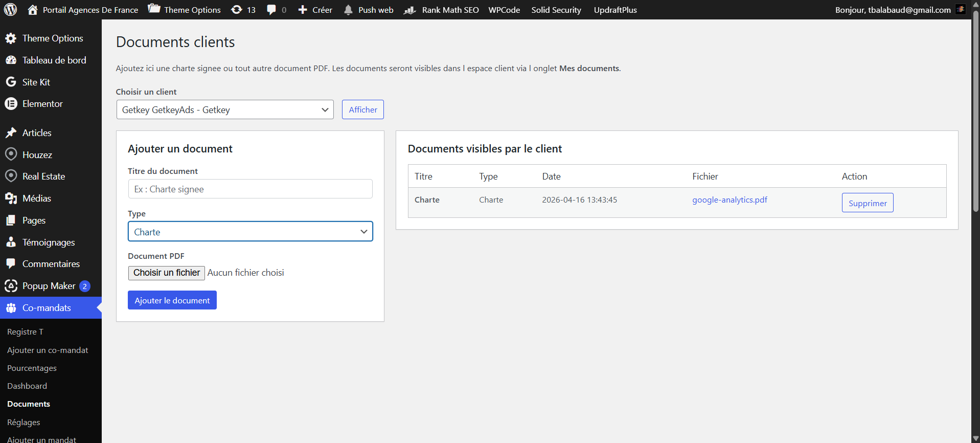980x443 pixels.
Task: Open WPCode menu in admin bar
Action: (x=504, y=10)
